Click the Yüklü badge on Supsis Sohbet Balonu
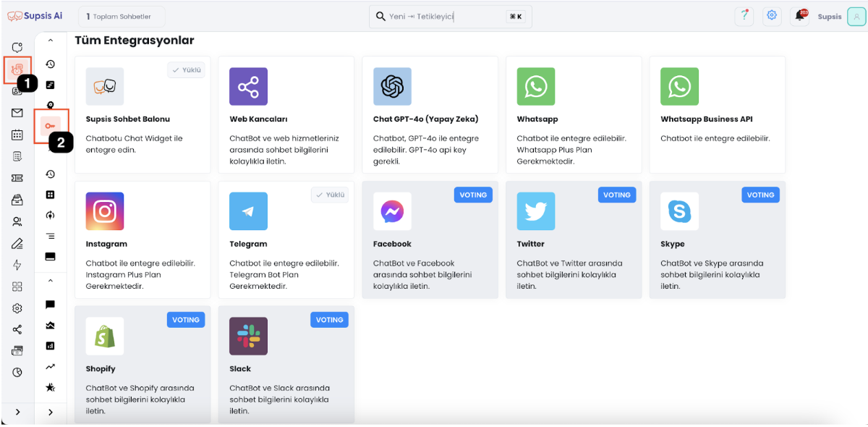Viewport: 868px width, 427px height. (x=187, y=70)
